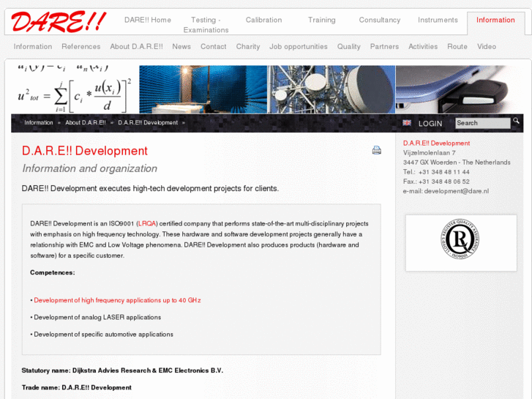Open the Calibration tab
This screenshot has width=532, height=399.
[263, 20]
